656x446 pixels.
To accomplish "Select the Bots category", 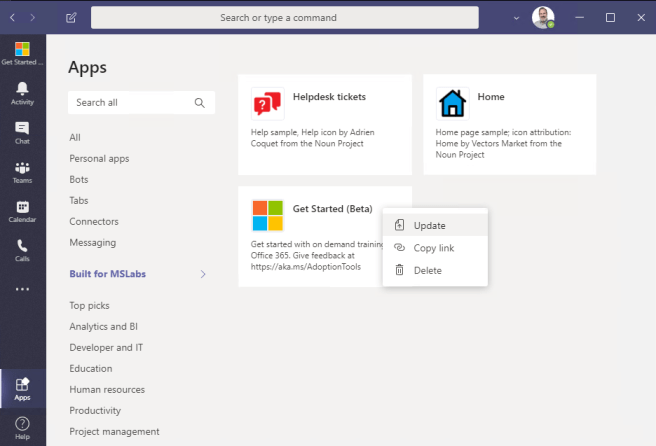I will [x=79, y=179].
